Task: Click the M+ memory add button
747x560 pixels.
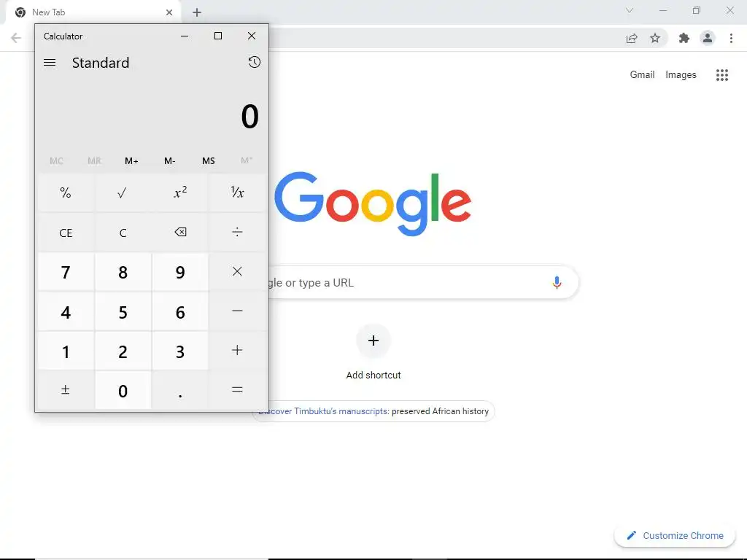Action: (x=131, y=161)
